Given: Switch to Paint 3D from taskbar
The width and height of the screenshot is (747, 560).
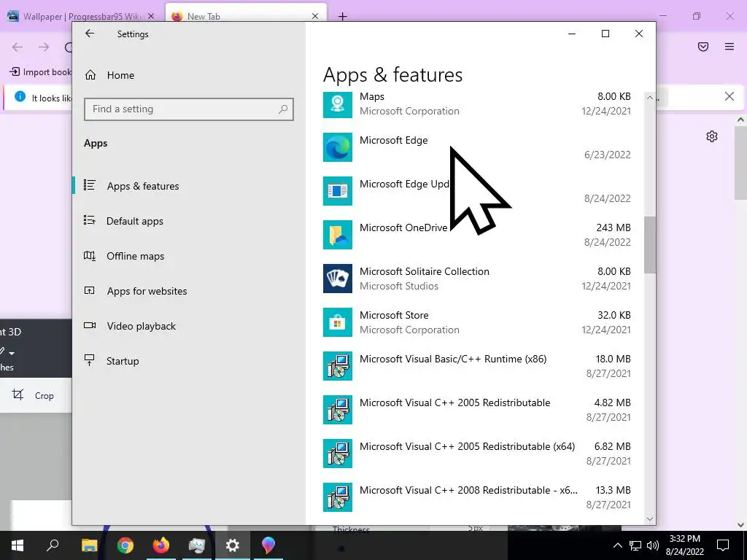Looking at the screenshot, I should (x=268, y=545).
